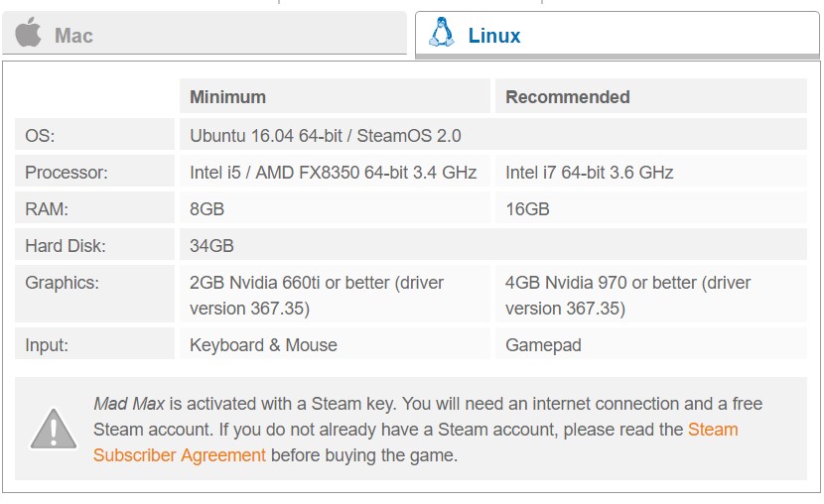This screenshot has width=824, height=504.
Task: Open the Steam link in notice
Action: [x=713, y=430]
